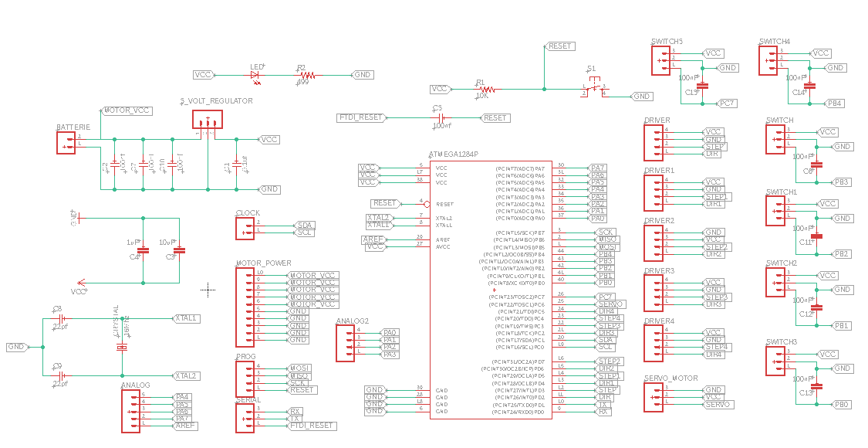The height and width of the screenshot is (448, 868).
Task: Select the SWITCH3 connector symbol
Action: coord(775,361)
